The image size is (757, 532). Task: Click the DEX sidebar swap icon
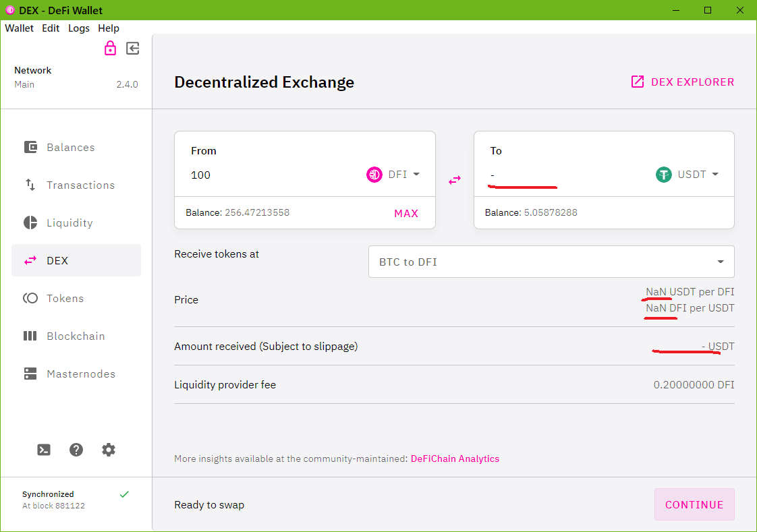pyautogui.click(x=30, y=260)
